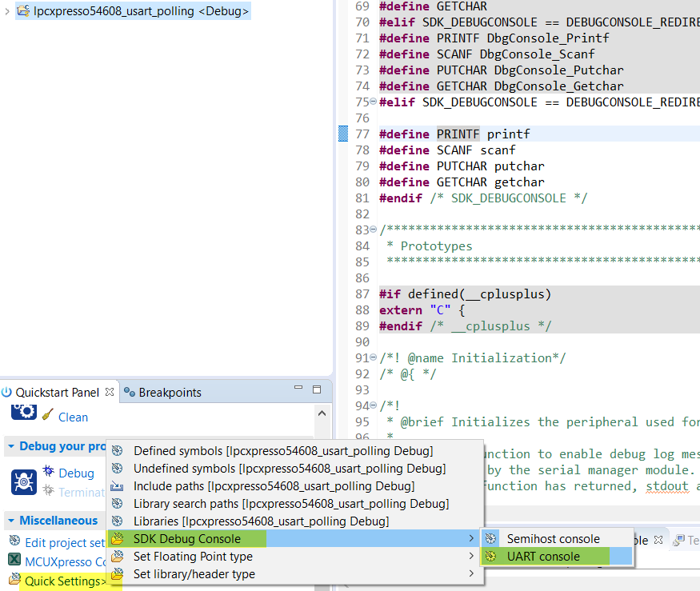700x591 pixels.
Task: Open the MCUXpresso Config Tools link
Action: [65, 562]
